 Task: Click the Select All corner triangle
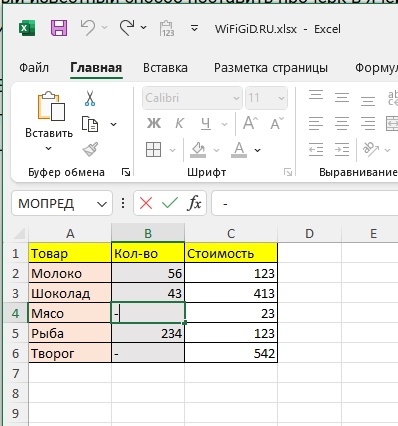coord(19,233)
